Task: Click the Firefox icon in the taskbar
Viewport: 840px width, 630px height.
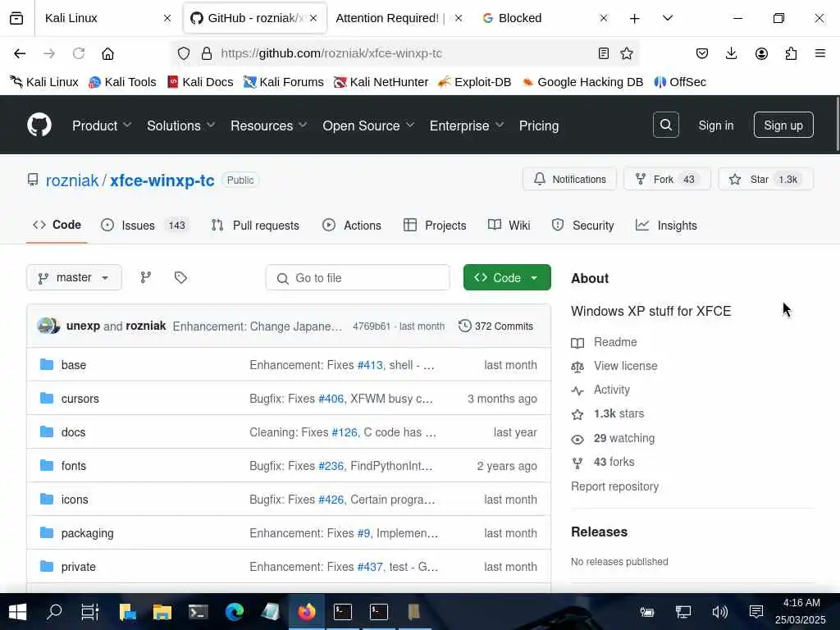Action: coord(307,612)
